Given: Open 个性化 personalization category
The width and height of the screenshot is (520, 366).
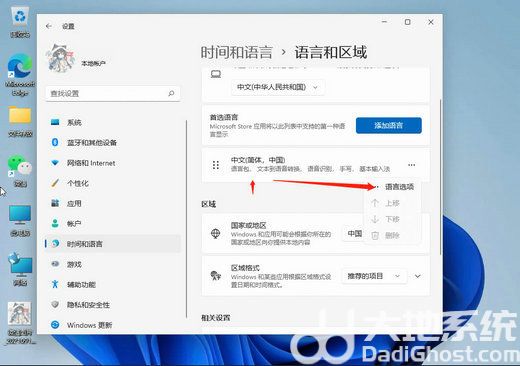Looking at the screenshot, I should point(113,183).
